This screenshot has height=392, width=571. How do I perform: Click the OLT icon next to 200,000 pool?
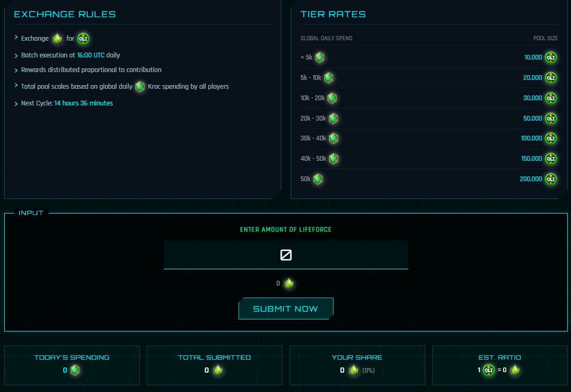551,179
